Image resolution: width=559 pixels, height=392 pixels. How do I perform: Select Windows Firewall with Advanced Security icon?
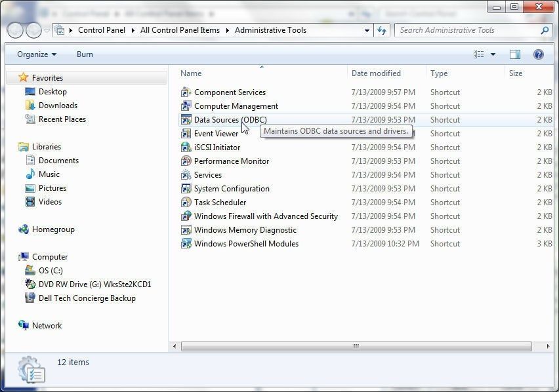[x=186, y=216]
